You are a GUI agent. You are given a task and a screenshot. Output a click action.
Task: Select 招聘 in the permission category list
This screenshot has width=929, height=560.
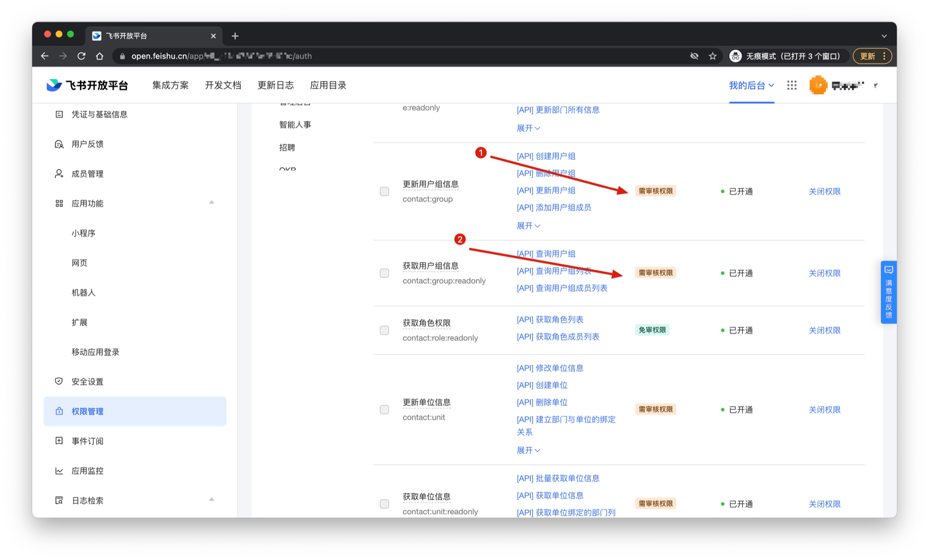tap(287, 147)
